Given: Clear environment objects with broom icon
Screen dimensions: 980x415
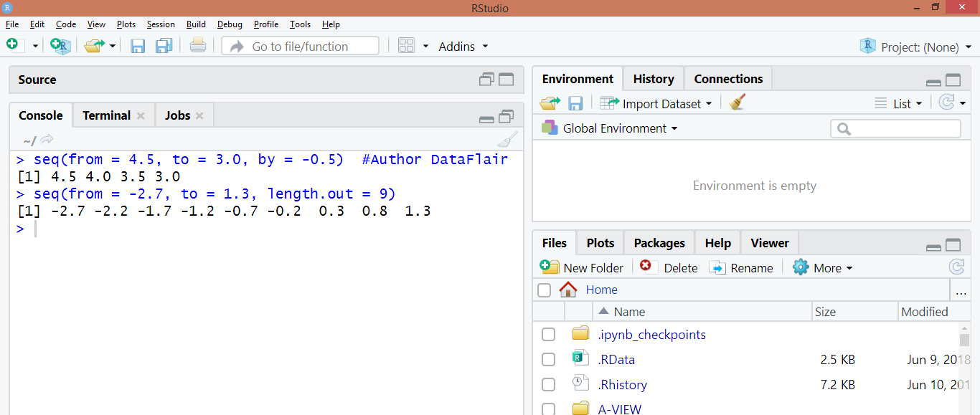Looking at the screenshot, I should point(737,103).
